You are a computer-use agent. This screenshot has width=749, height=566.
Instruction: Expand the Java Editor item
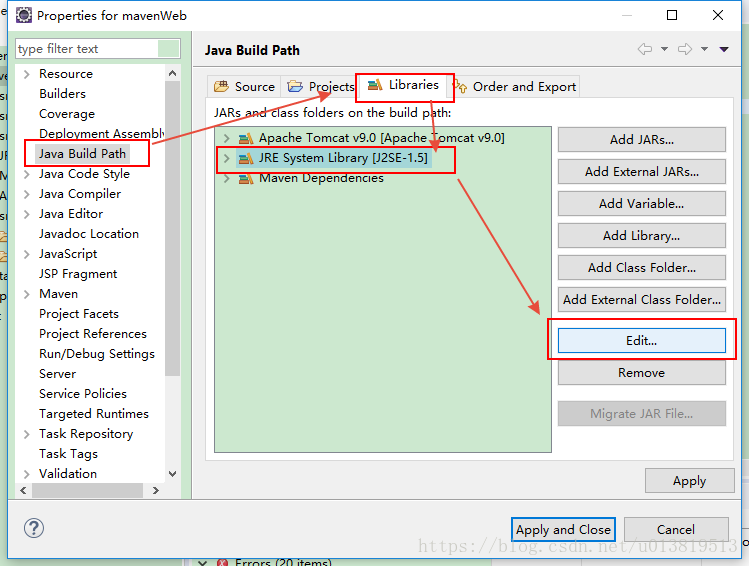pos(27,214)
